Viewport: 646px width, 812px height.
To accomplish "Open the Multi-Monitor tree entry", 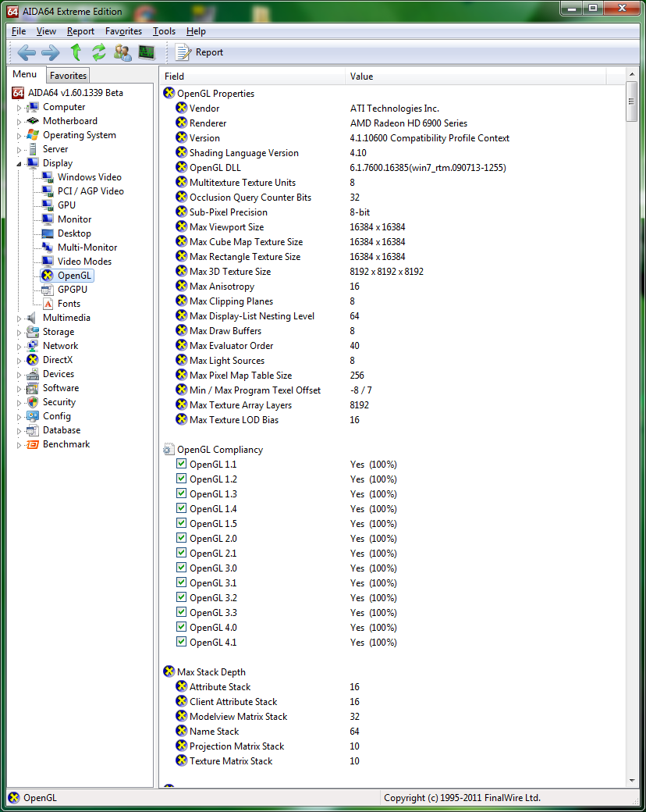I will coord(87,247).
